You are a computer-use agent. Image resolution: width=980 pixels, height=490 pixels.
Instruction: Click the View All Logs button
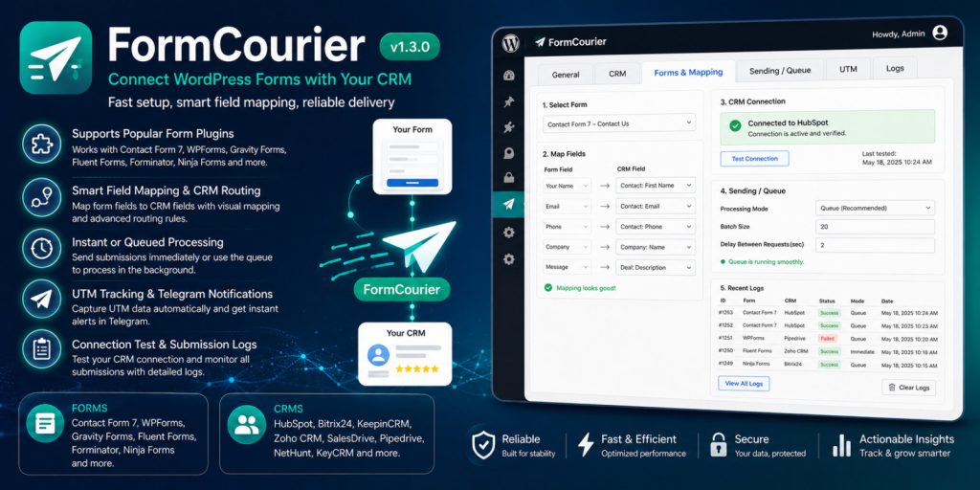coord(744,383)
